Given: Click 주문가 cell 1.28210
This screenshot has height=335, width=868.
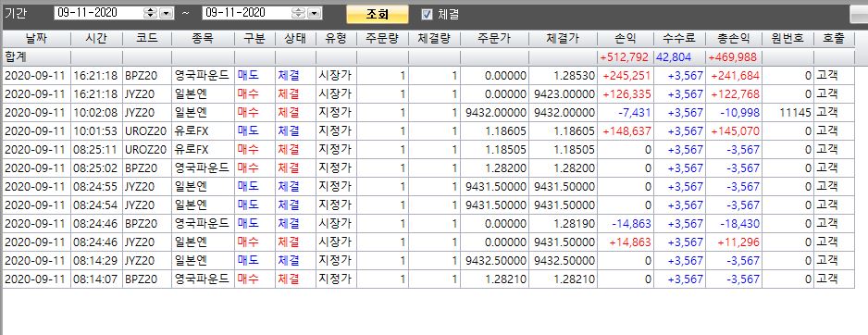Looking at the screenshot, I should point(506,279).
